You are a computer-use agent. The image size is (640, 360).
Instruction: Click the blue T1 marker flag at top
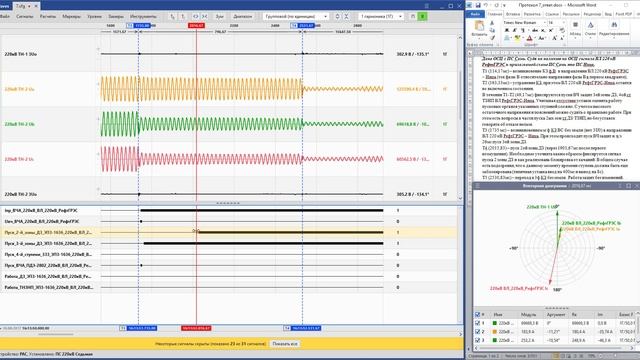[138, 25]
